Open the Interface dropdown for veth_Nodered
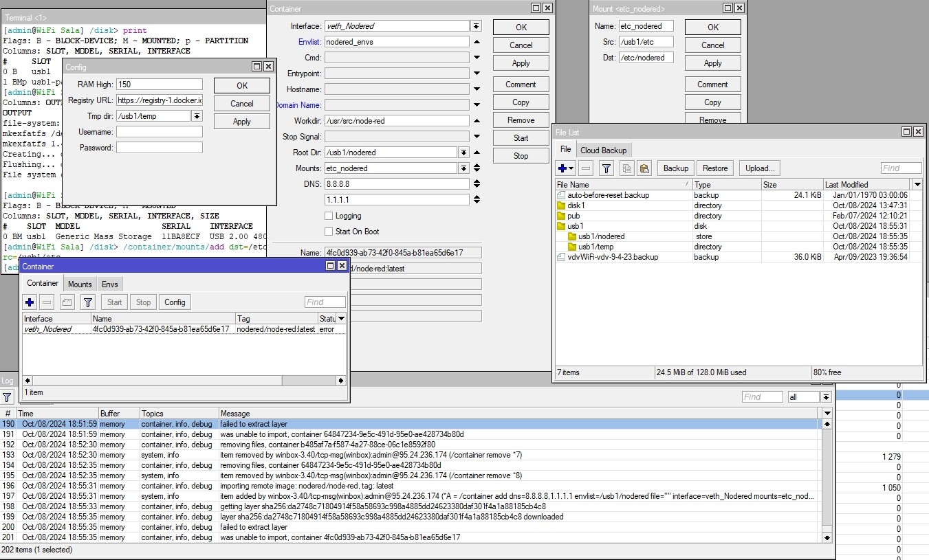Image resolution: width=929 pixels, height=560 pixels. tap(476, 26)
